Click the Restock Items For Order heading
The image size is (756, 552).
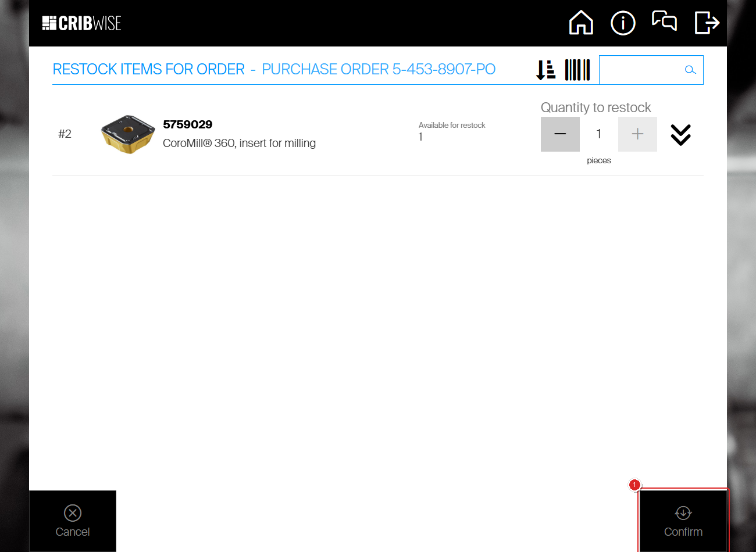click(148, 69)
